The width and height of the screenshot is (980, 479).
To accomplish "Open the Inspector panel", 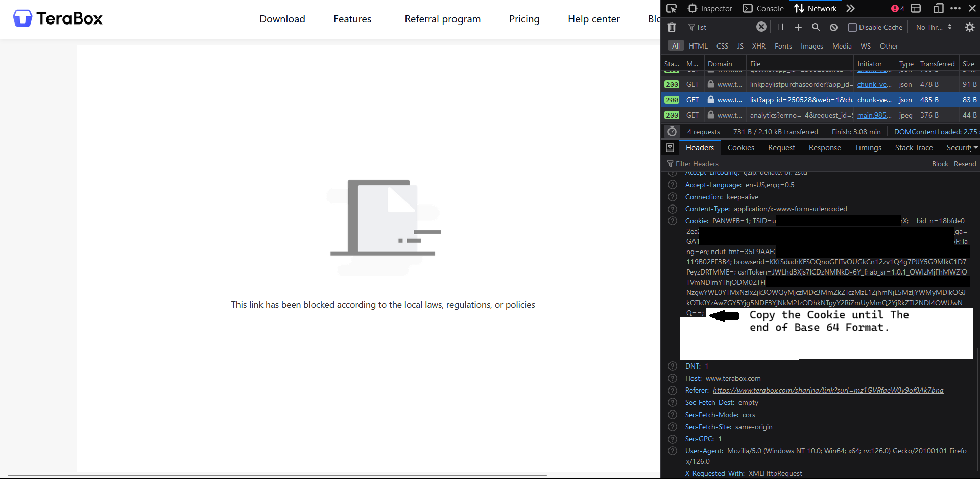I will (710, 8).
